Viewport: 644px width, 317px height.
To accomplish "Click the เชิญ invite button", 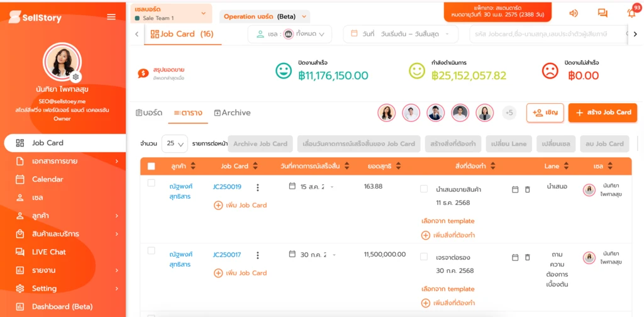I will [545, 113].
